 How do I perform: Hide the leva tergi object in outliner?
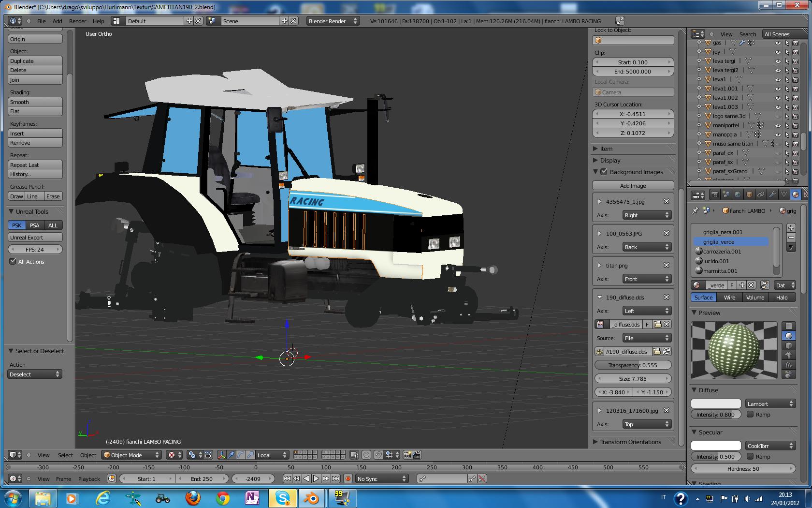778,61
